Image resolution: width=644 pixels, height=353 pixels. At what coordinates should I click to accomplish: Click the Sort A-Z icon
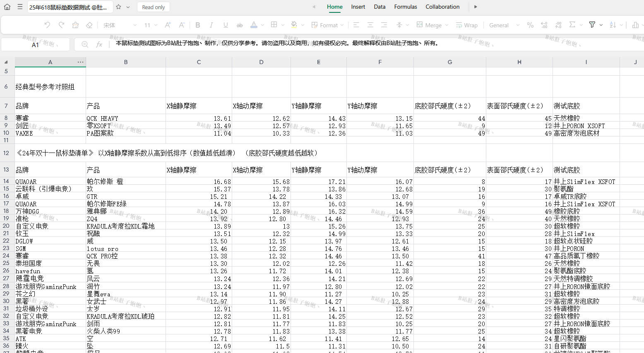613,25
